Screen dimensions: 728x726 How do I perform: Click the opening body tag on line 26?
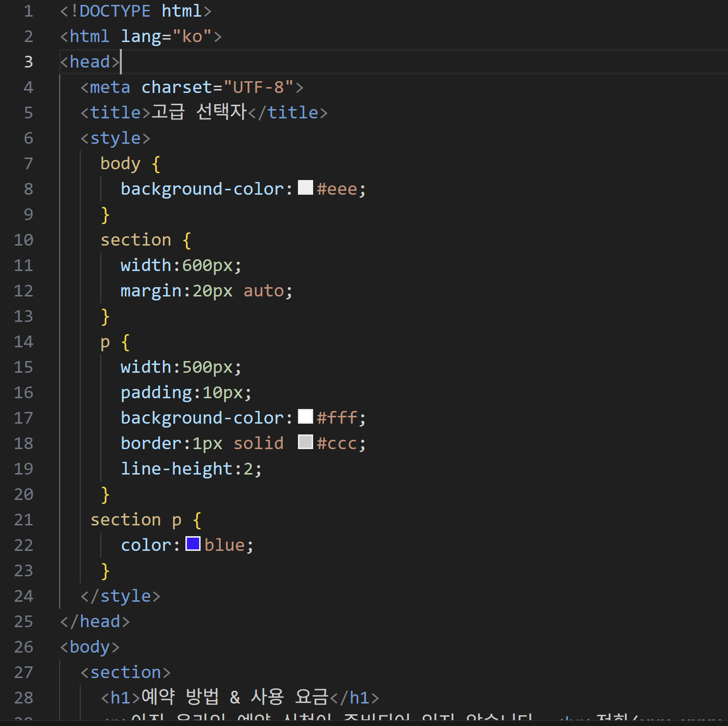pos(90,647)
